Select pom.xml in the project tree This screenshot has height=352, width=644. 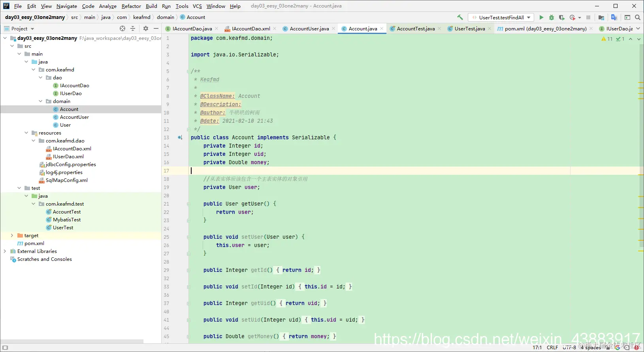click(x=34, y=243)
